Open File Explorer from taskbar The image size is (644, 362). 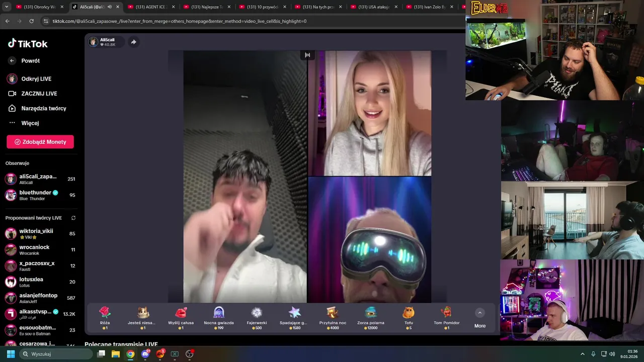pyautogui.click(x=116, y=354)
